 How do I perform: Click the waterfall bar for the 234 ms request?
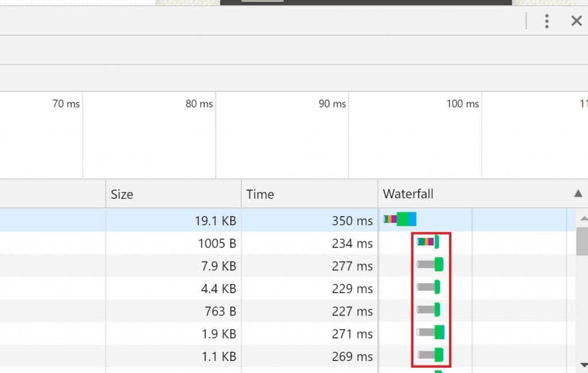(428, 242)
